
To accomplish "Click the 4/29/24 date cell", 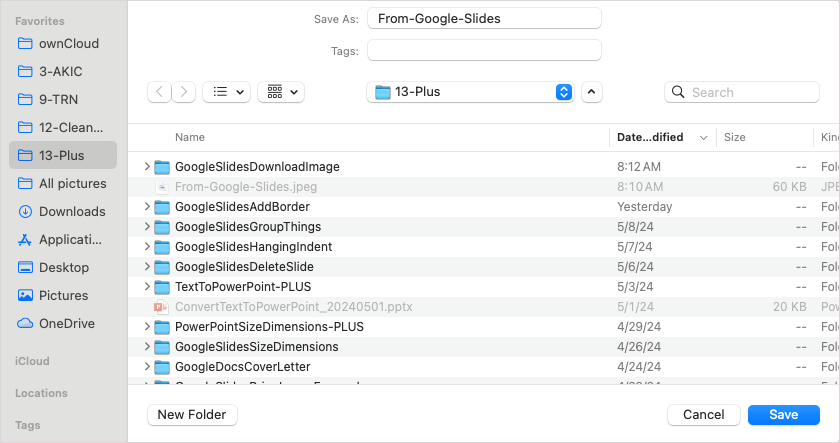I will pos(639,327).
